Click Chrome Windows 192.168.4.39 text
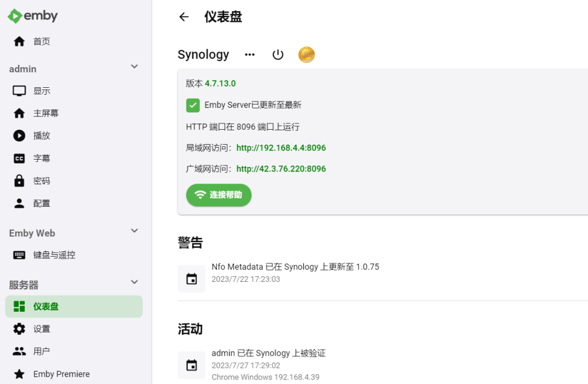 [x=265, y=377]
